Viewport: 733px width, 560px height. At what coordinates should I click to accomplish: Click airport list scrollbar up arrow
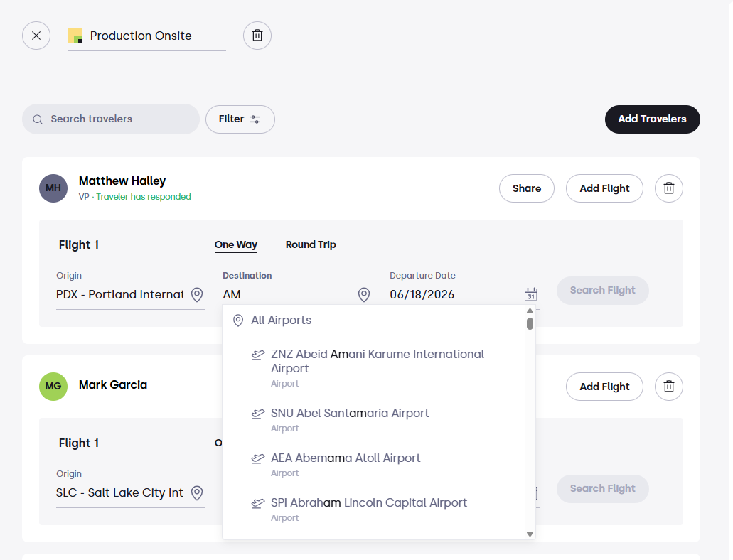[530, 311]
